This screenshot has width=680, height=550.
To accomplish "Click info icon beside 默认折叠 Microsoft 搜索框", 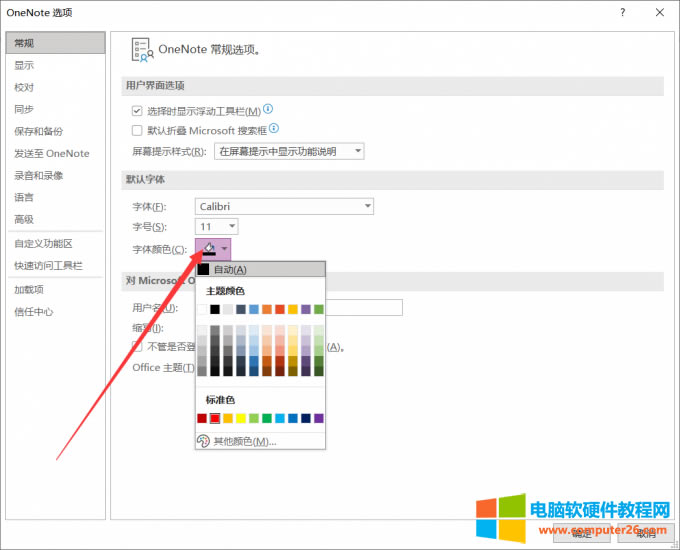I will click(273, 129).
